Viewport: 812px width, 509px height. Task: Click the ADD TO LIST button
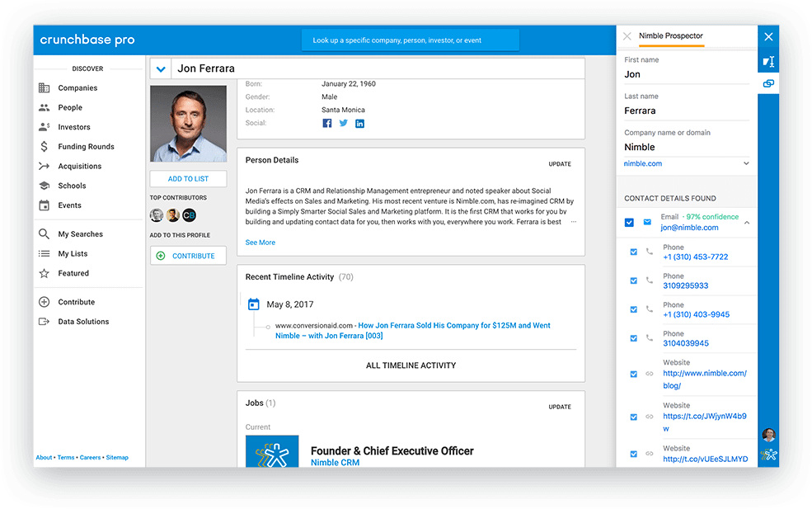[188, 178]
